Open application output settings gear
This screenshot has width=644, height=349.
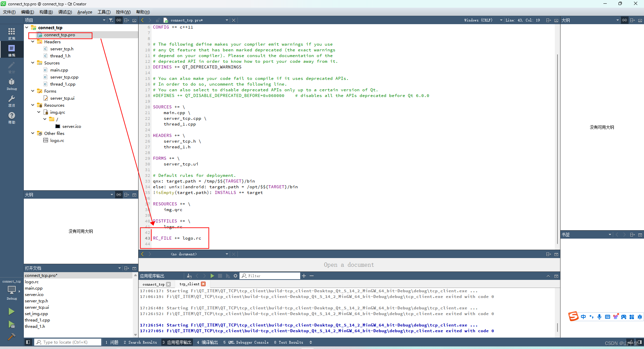coord(235,276)
